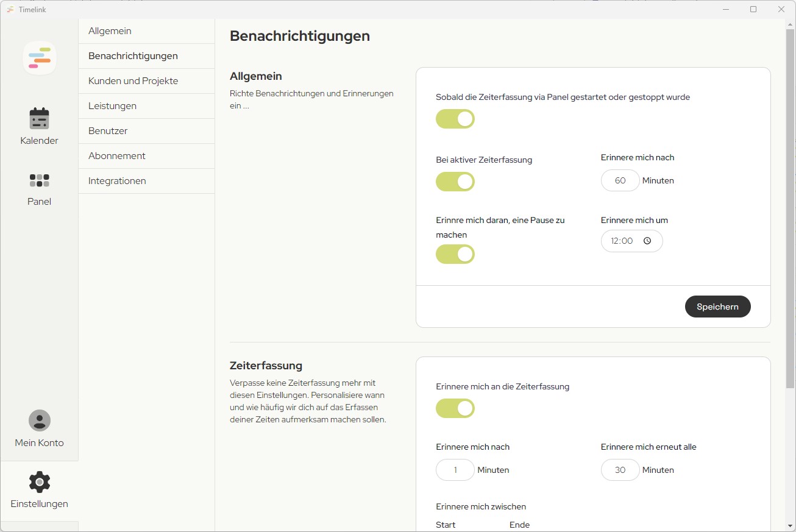
Task: Click the Benachrichtigungen page heading
Action: coord(300,36)
